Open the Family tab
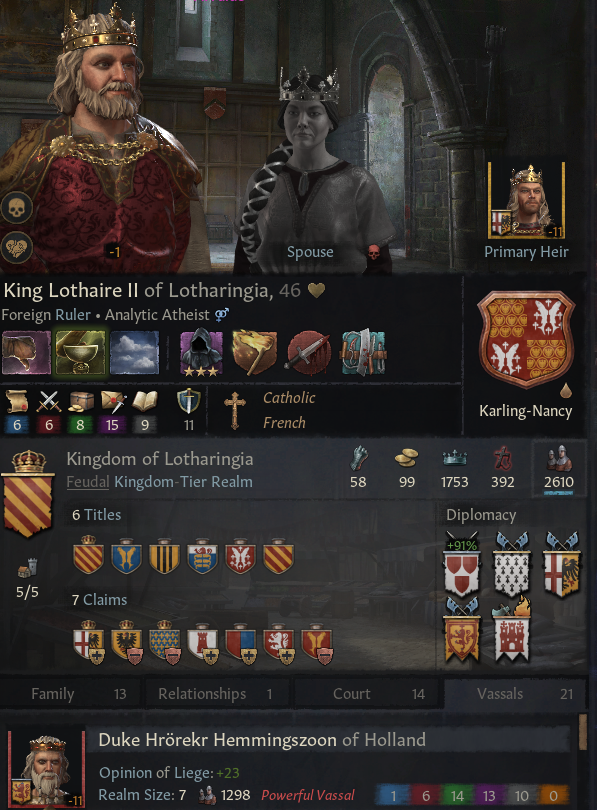The image size is (597, 810). point(70,693)
